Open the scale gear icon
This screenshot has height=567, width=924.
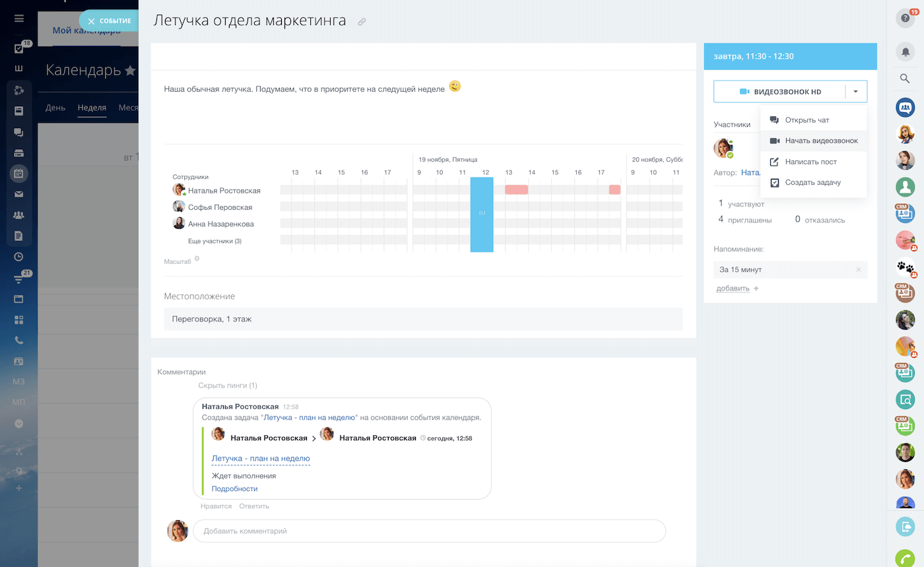tap(197, 259)
